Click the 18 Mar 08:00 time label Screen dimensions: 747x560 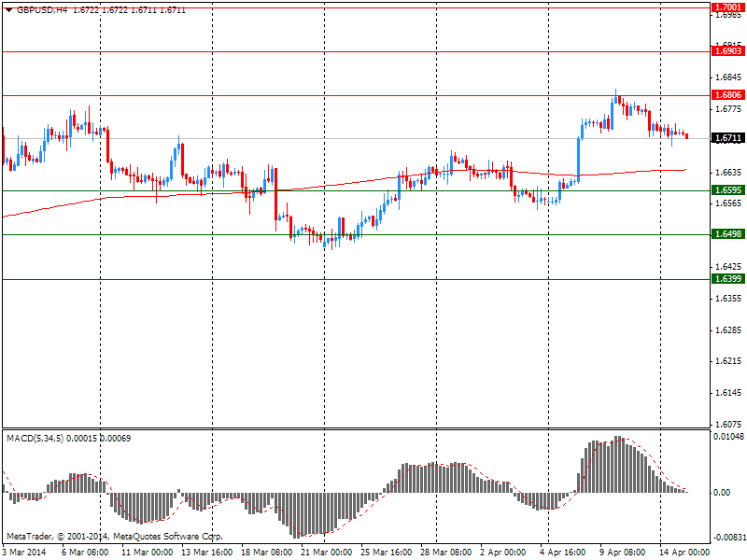click(x=267, y=553)
